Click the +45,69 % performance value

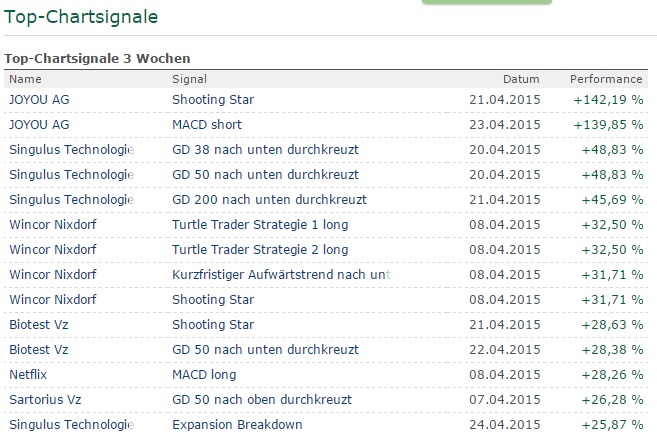click(x=612, y=199)
